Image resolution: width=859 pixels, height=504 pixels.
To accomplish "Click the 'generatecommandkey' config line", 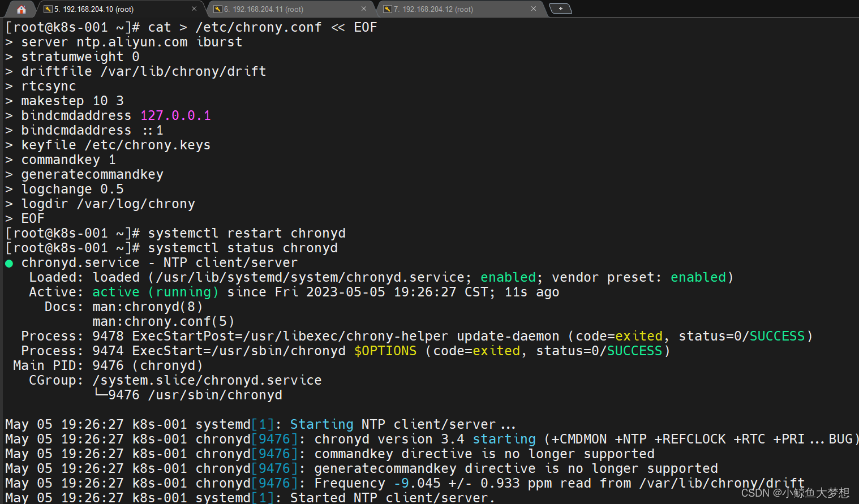I will tap(92, 175).
